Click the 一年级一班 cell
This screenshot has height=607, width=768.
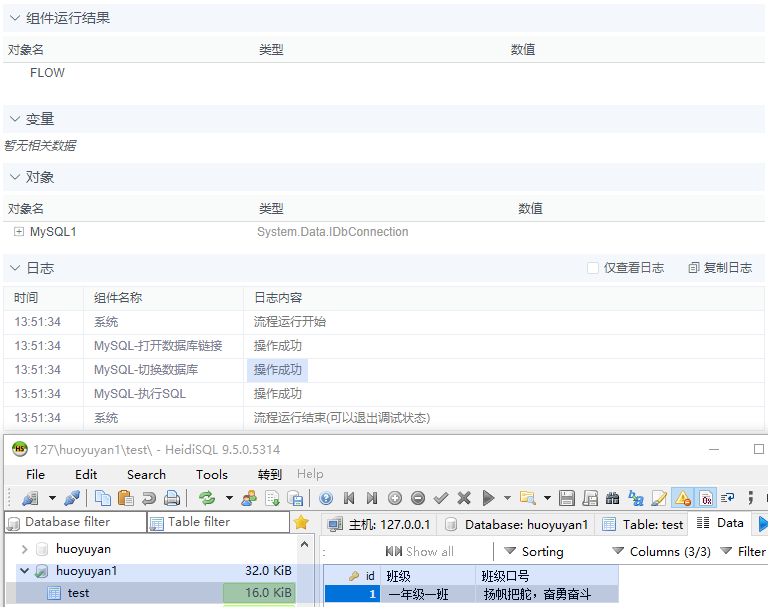428,594
